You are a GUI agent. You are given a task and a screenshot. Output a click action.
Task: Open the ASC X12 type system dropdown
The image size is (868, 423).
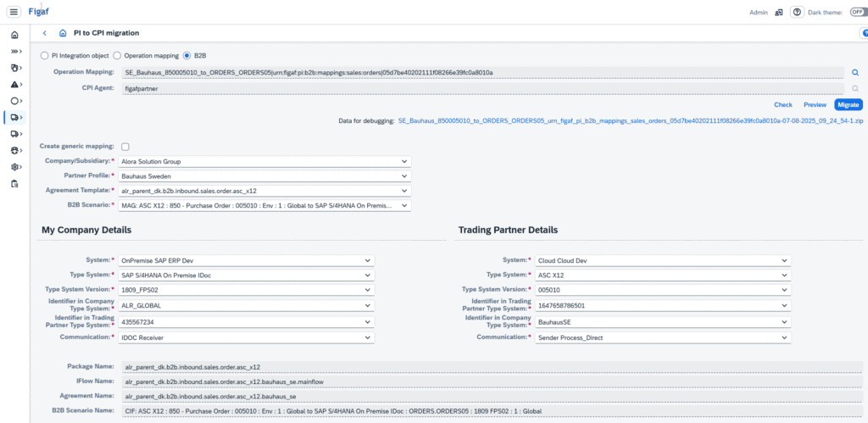(663, 275)
